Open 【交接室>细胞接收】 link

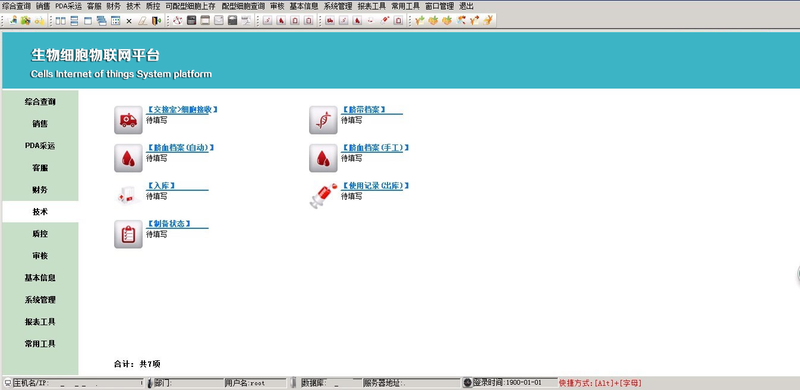(x=182, y=109)
